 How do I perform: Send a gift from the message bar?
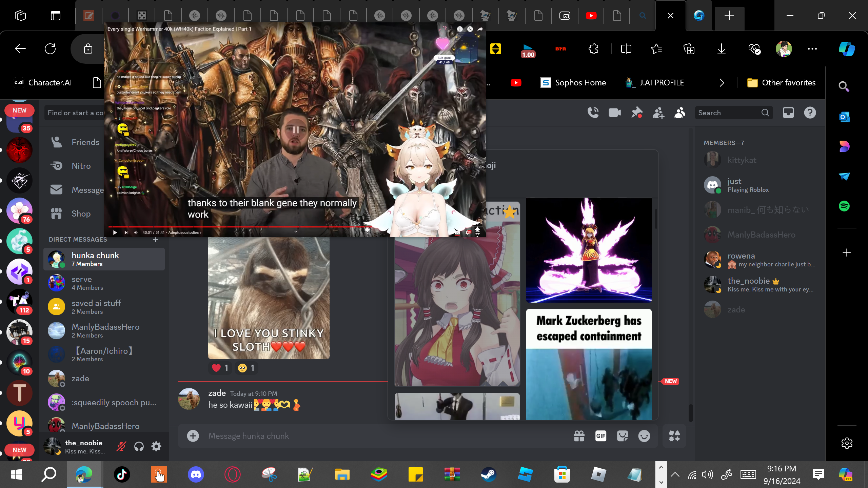579,436
